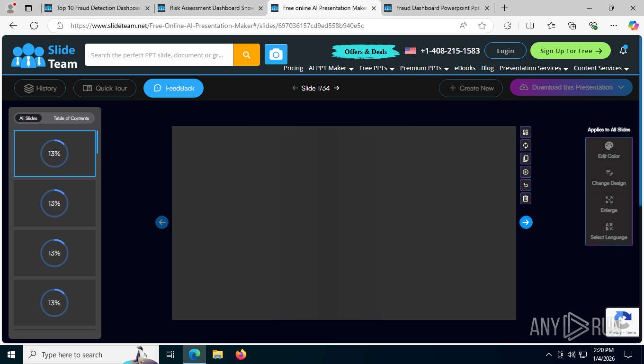Click the search PPT slide input field
Screen dimensions: 644x364
click(x=159, y=55)
